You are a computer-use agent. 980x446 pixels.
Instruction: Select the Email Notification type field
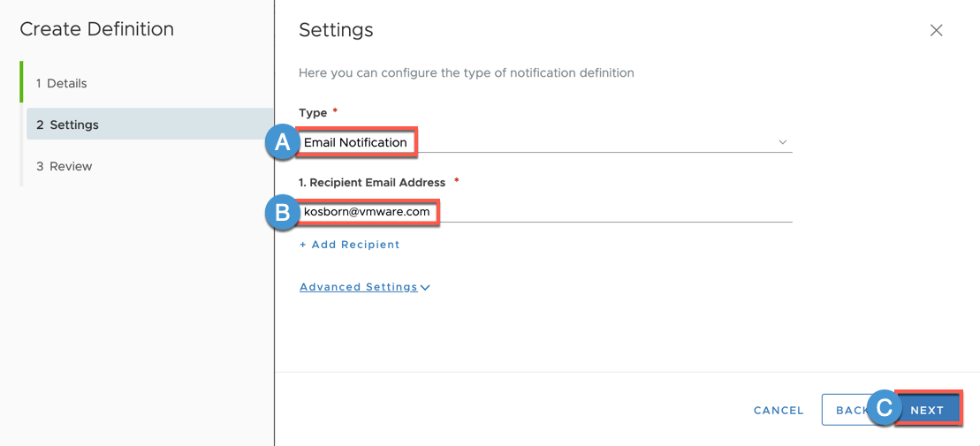click(545, 142)
